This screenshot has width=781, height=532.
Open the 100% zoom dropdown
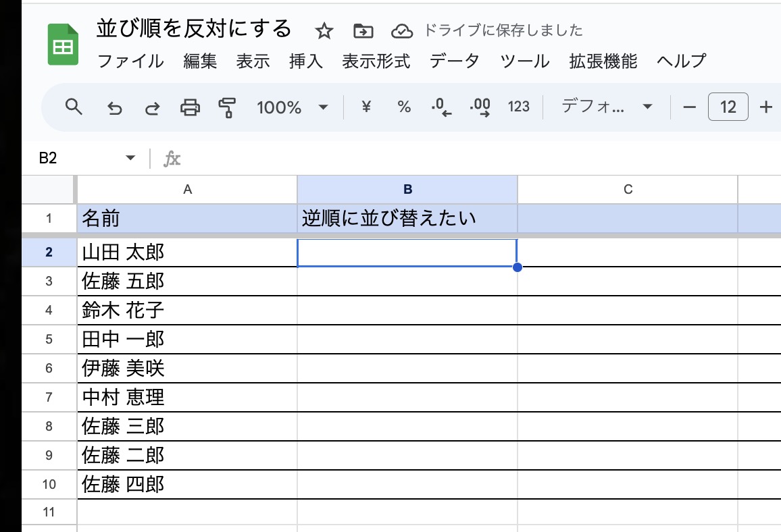(x=292, y=107)
